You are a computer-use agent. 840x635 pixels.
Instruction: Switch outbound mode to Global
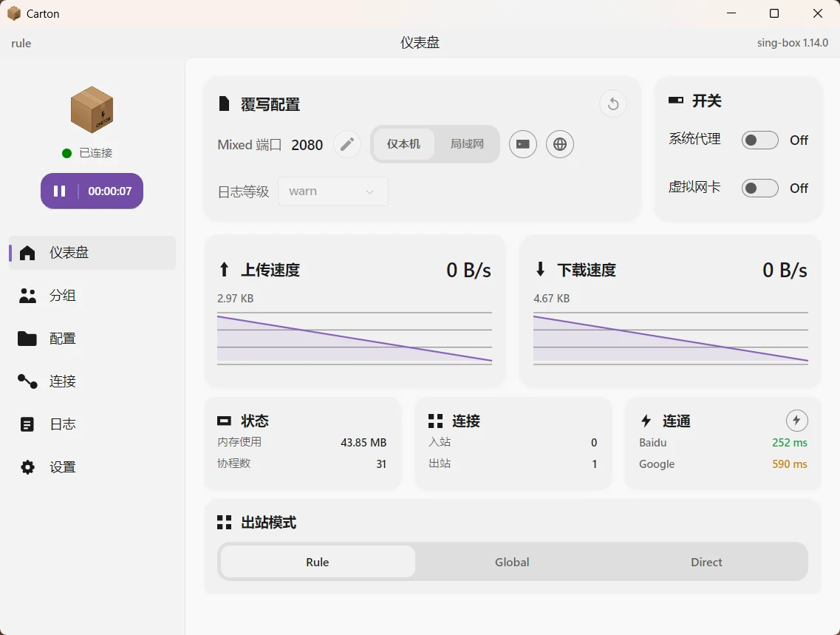[x=512, y=562]
